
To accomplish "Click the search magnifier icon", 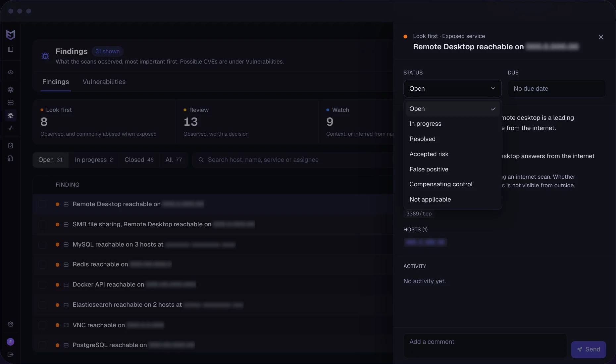I will (201, 160).
